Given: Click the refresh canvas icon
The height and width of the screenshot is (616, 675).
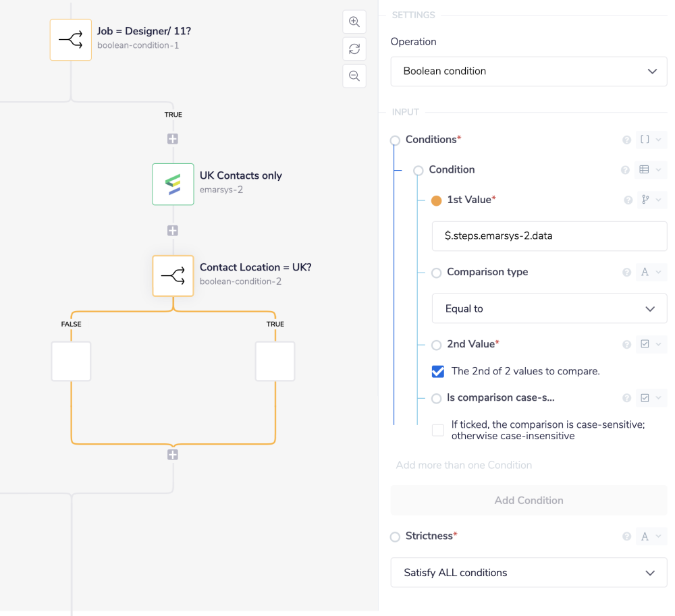Looking at the screenshot, I should tap(354, 49).
